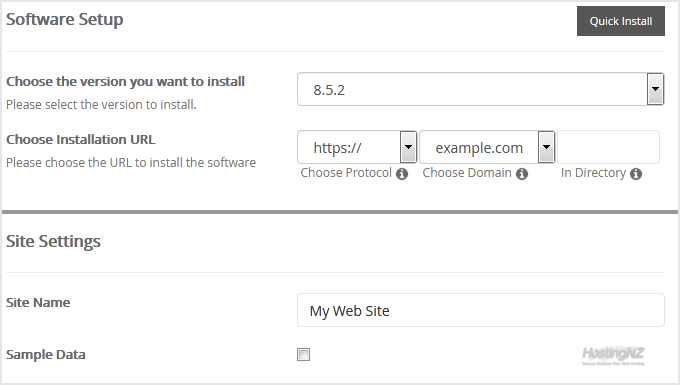The height and width of the screenshot is (385, 680).
Task: Click the Quick Install button
Action: click(621, 21)
